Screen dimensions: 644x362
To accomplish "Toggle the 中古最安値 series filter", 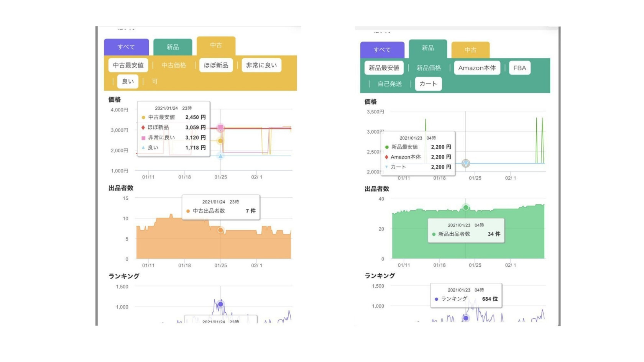I will 128,65.
